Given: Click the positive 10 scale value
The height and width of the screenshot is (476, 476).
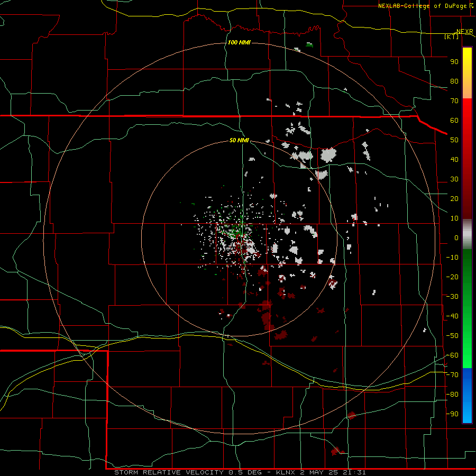Looking at the screenshot, I should [454, 218].
